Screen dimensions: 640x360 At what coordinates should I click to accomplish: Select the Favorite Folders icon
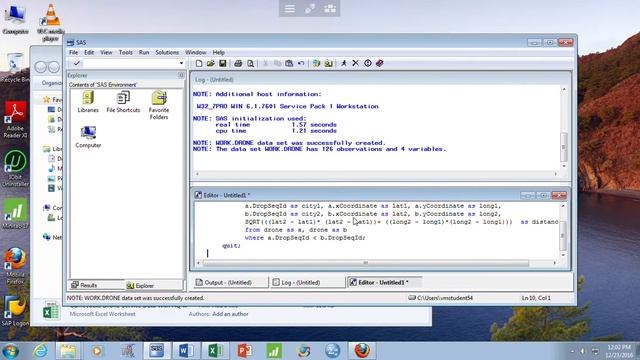(159, 105)
